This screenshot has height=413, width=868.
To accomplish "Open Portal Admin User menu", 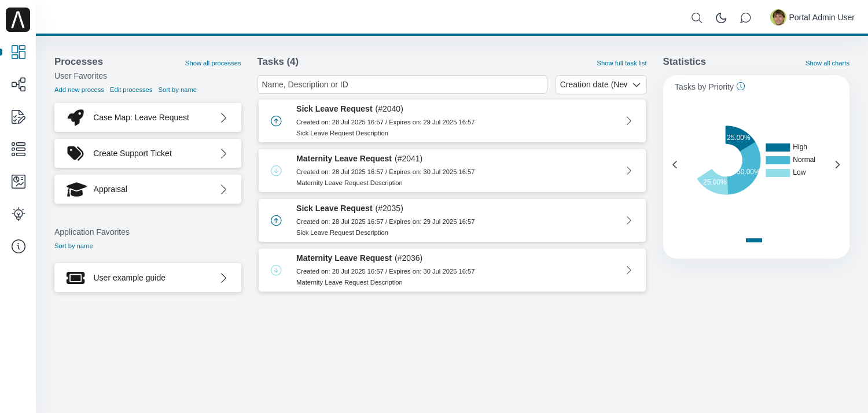I will [812, 17].
